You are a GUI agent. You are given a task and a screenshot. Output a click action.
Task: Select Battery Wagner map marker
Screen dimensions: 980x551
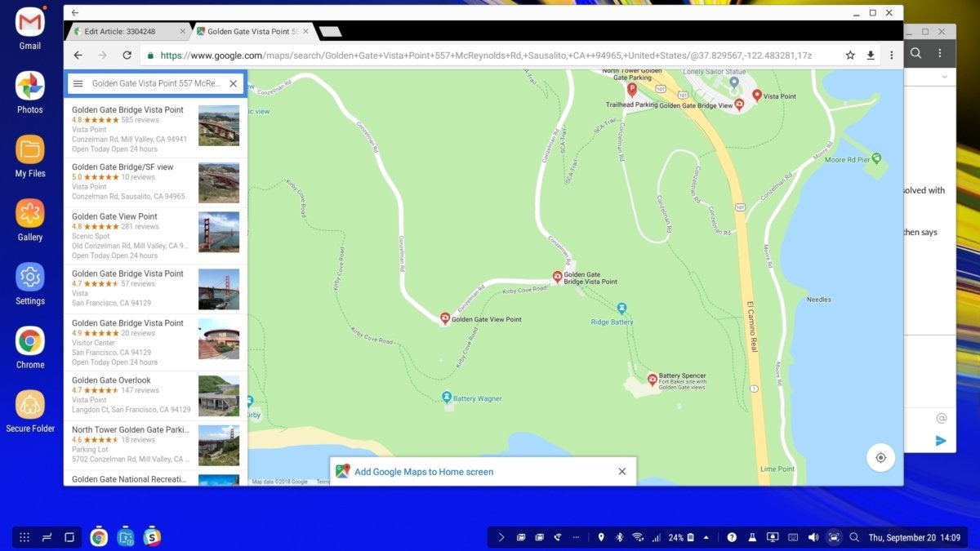coord(447,398)
